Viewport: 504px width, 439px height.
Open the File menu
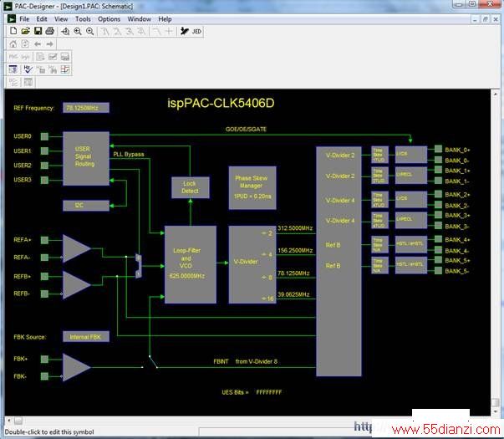pos(24,19)
